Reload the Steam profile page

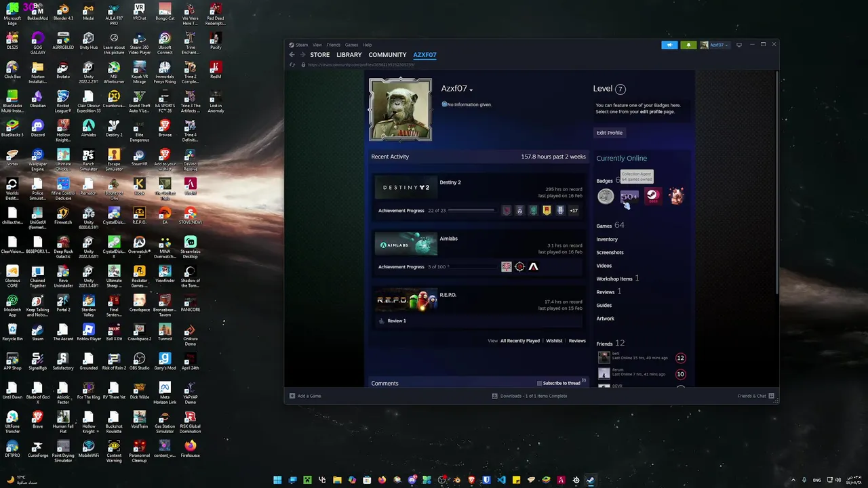(x=292, y=65)
